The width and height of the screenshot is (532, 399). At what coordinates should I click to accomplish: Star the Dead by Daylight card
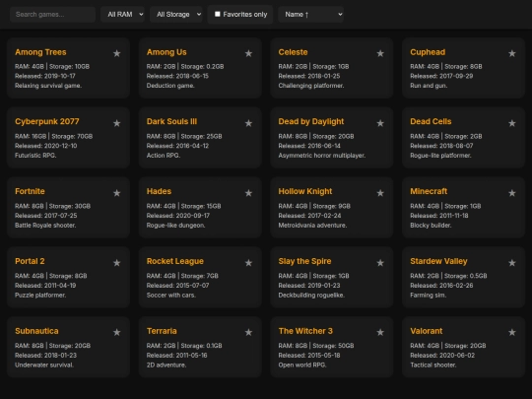click(x=380, y=123)
